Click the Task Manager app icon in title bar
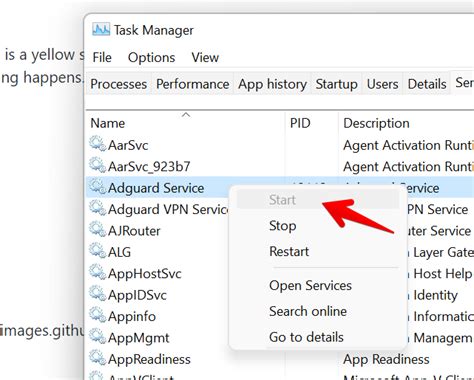Image resolution: width=474 pixels, height=380 pixels. (101, 30)
